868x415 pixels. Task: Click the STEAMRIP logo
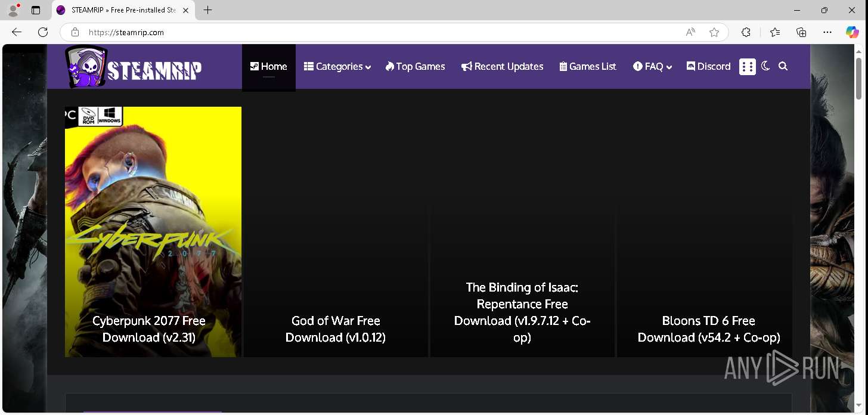(x=133, y=67)
